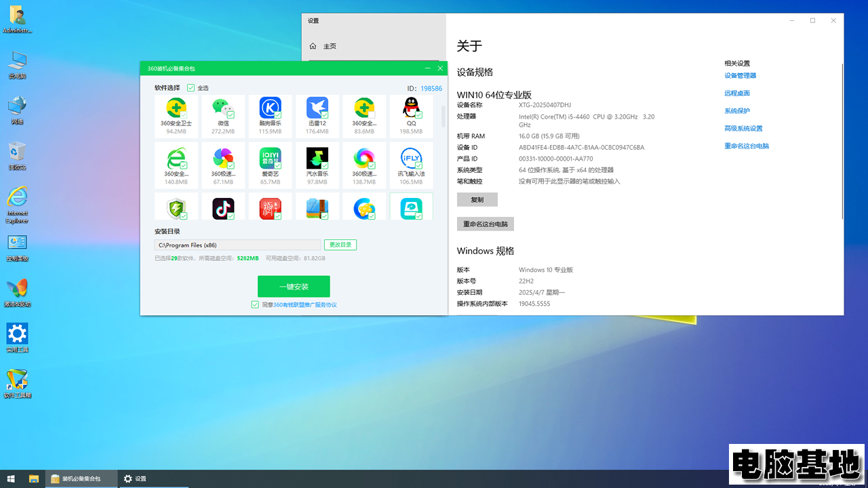This screenshot has height=488, width=868.
Task: Toggle the 全选 select-all checkbox
Action: (x=191, y=88)
